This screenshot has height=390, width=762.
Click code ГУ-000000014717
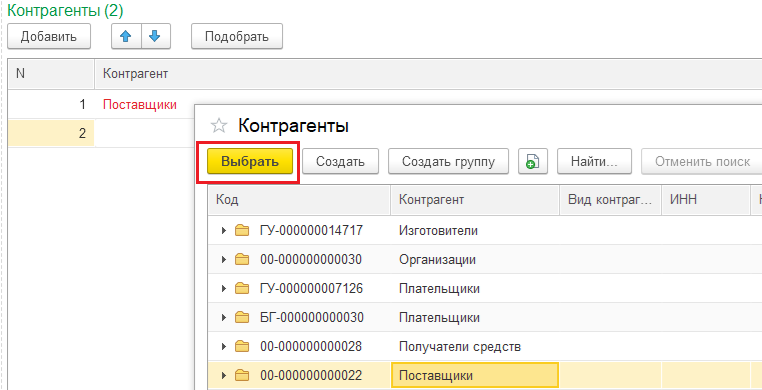click(312, 230)
